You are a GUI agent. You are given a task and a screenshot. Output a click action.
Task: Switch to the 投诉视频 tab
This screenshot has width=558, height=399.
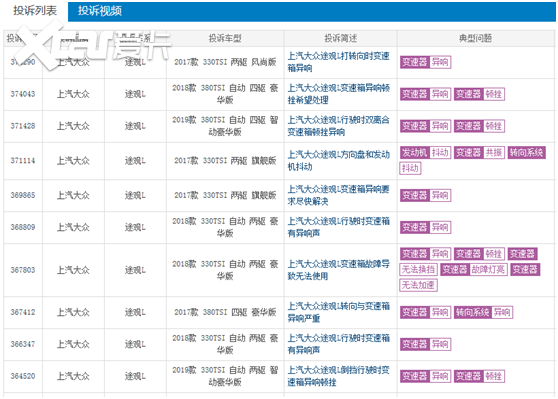pyautogui.click(x=100, y=11)
